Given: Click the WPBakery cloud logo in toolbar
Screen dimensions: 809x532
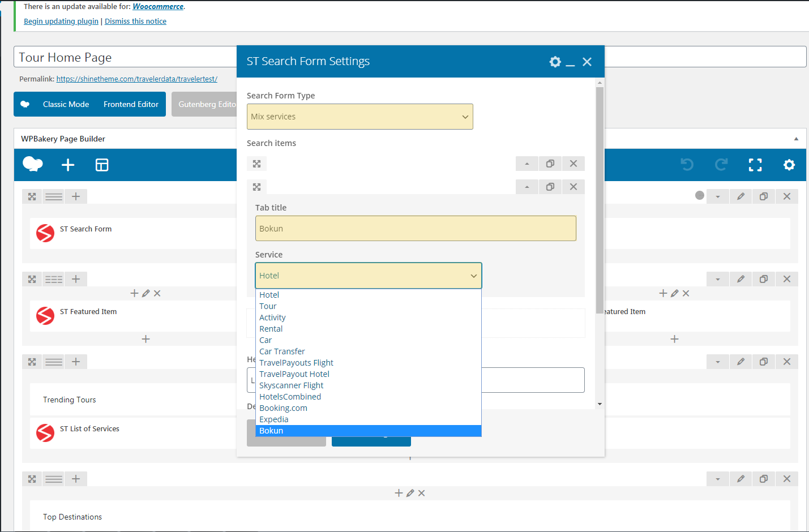Looking at the screenshot, I should pyautogui.click(x=32, y=165).
